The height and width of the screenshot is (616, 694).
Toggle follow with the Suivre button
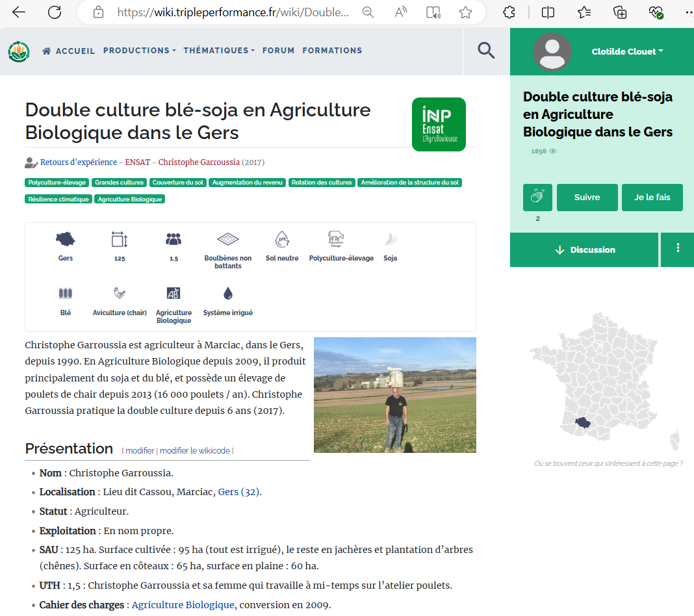point(587,198)
